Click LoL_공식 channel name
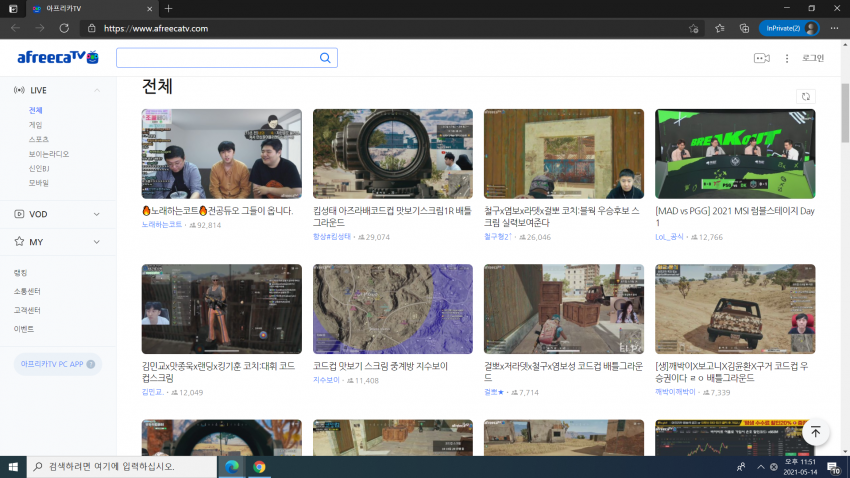 [669, 237]
